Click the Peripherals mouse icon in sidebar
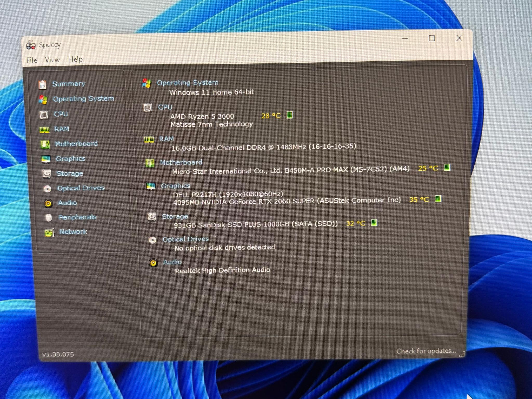This screenshot has height=399, width=532. coord(49,218)
